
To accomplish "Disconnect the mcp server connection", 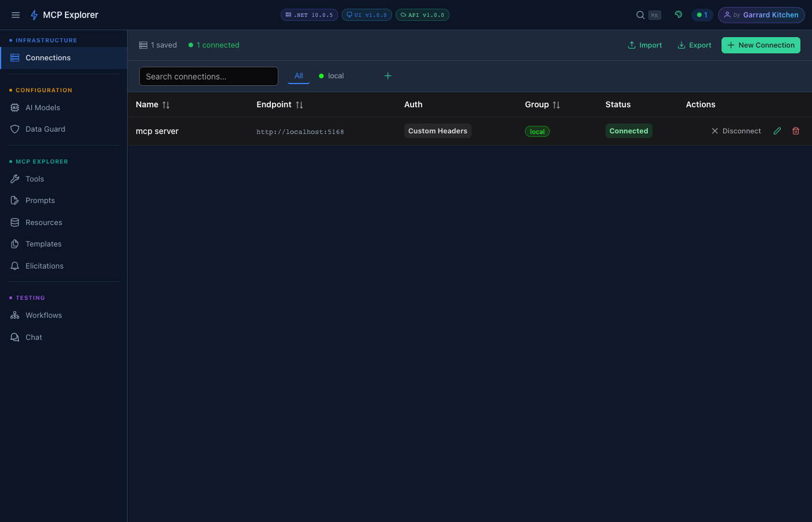I will point(735,130).
